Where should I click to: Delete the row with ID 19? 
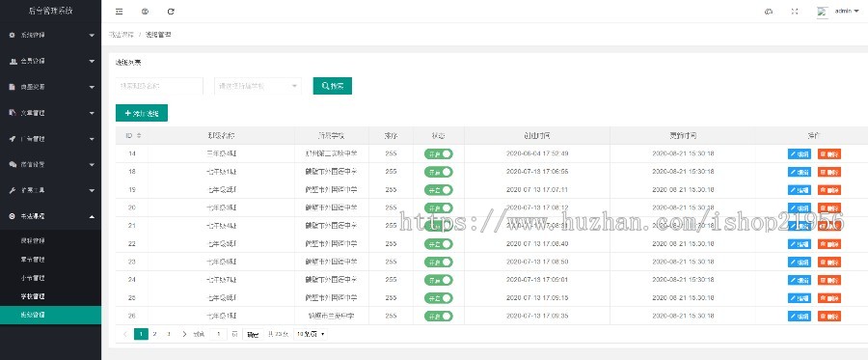829,190
